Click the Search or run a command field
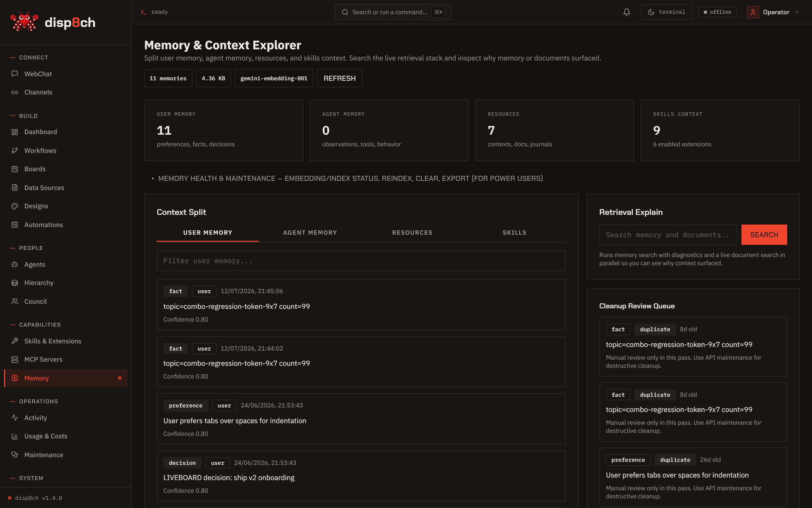Screen dimensions: 812x508 [393, 12]
